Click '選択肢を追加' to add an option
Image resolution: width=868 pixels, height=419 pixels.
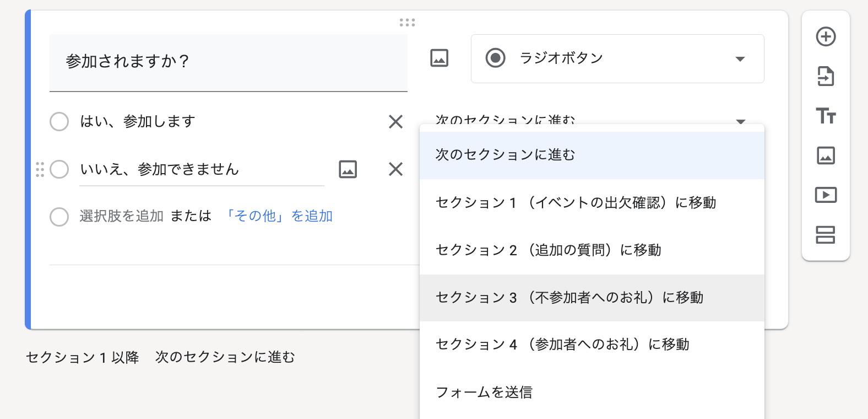122,216
